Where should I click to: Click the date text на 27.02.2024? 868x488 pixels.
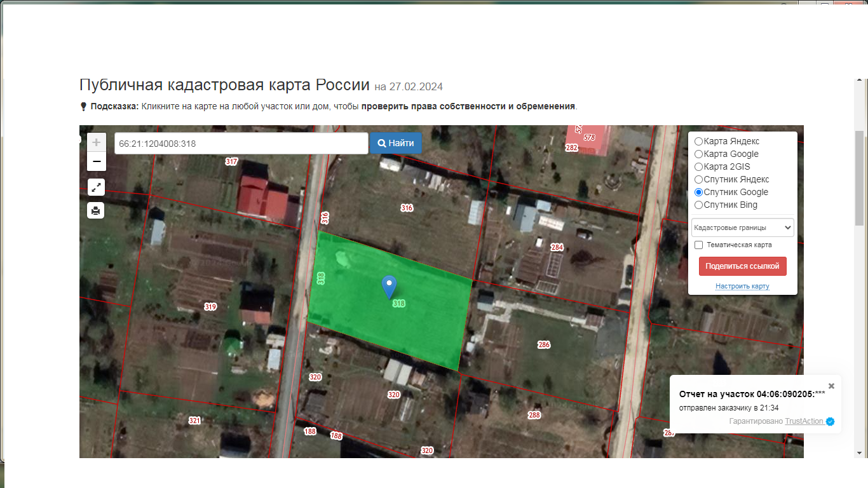click(x=409, y=87)
